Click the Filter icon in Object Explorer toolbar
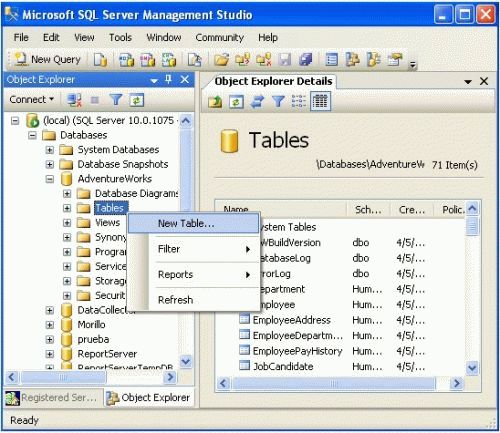 pyautogui.click(x=116, y=100)
